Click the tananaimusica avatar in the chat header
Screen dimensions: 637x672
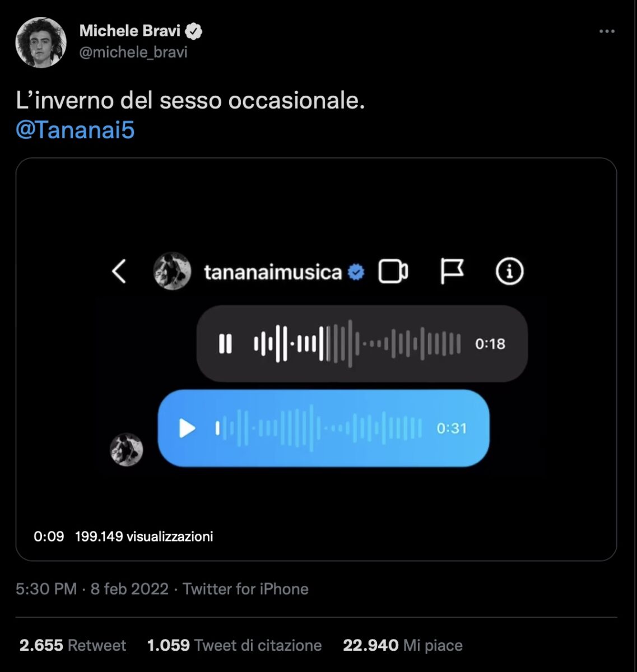172,272
